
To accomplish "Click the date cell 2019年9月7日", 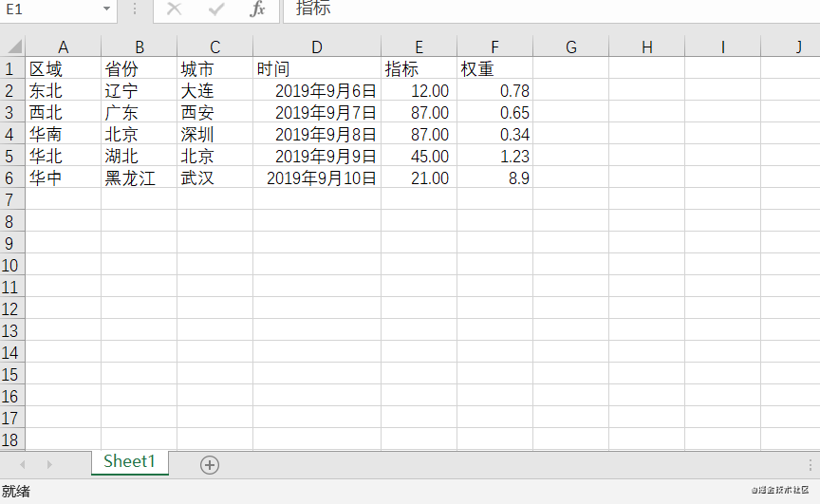I will pyautogui.click(x=317, y=112).
